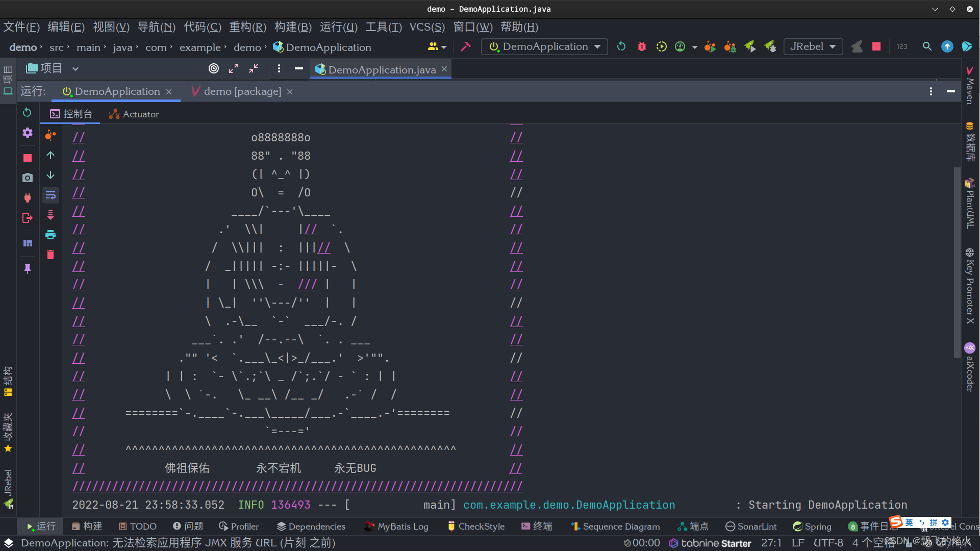Open Search Everywhere magnifier icon
Viewport: 980px width, 551px height.
927,46
